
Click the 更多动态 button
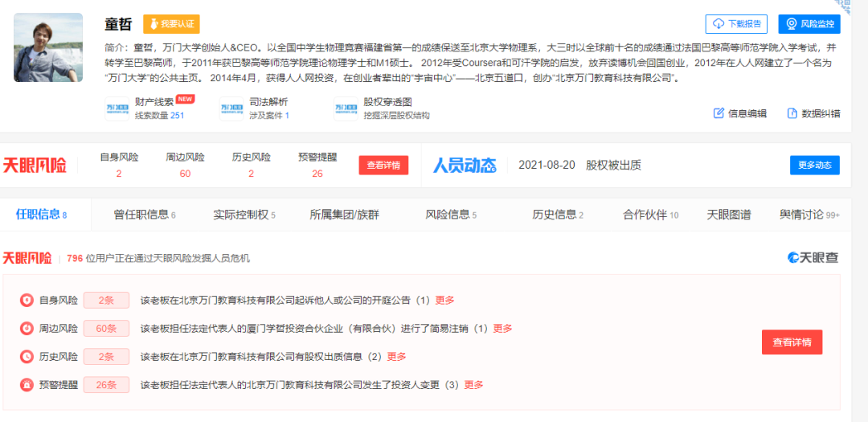tap(815, 165)
